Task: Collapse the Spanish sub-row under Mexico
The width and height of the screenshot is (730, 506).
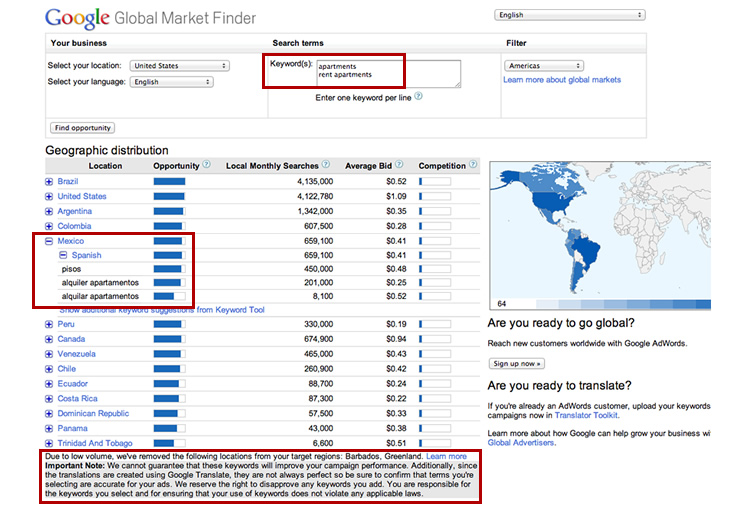Action: tap(63, 255)
